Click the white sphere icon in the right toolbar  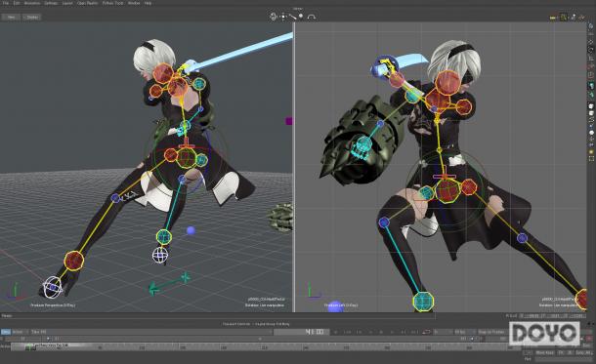[x=591, y=133]
